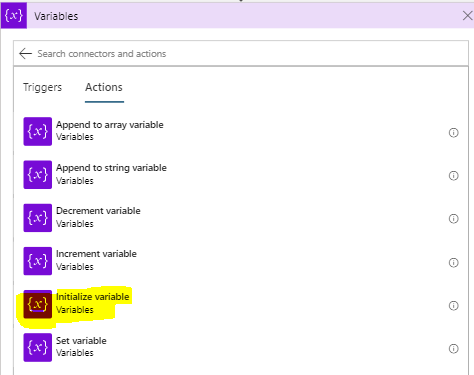474x375 pixels.
Task: Select Append to string variable action
Action: pos(111,168)
